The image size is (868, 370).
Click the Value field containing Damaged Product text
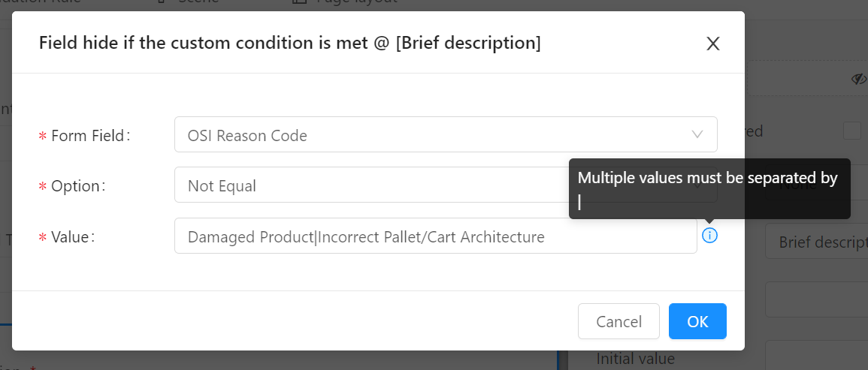coord(436,236)
